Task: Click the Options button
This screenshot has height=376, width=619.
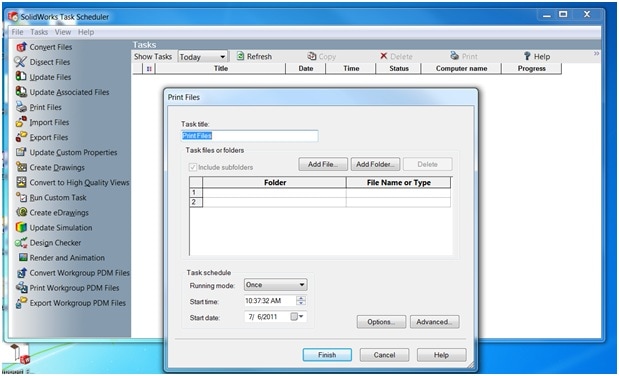Action: [381, 322]
